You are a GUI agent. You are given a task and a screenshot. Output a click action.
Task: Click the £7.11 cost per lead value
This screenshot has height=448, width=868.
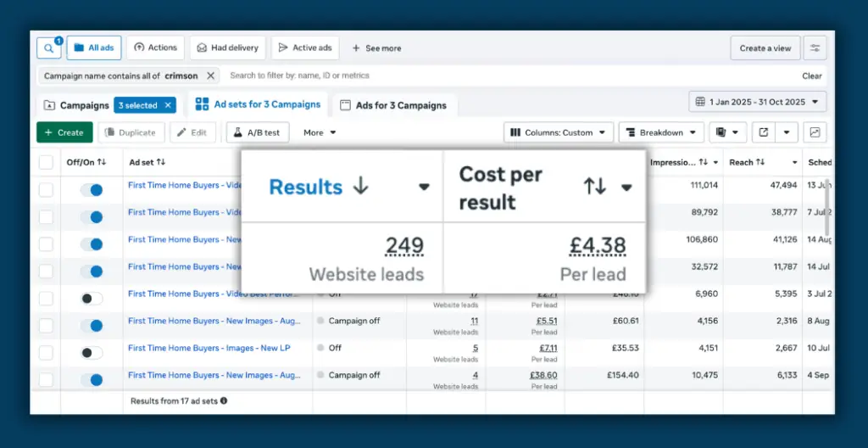pos(548,348)
